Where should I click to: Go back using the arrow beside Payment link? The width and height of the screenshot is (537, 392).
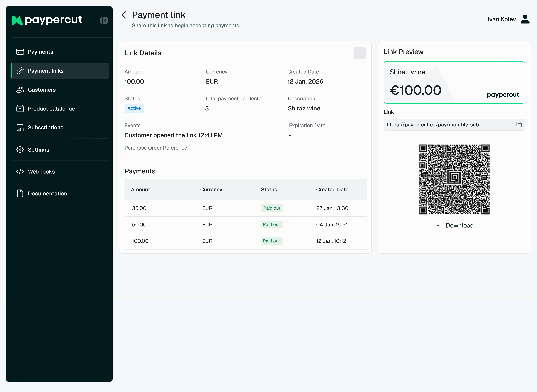point(124,15)
